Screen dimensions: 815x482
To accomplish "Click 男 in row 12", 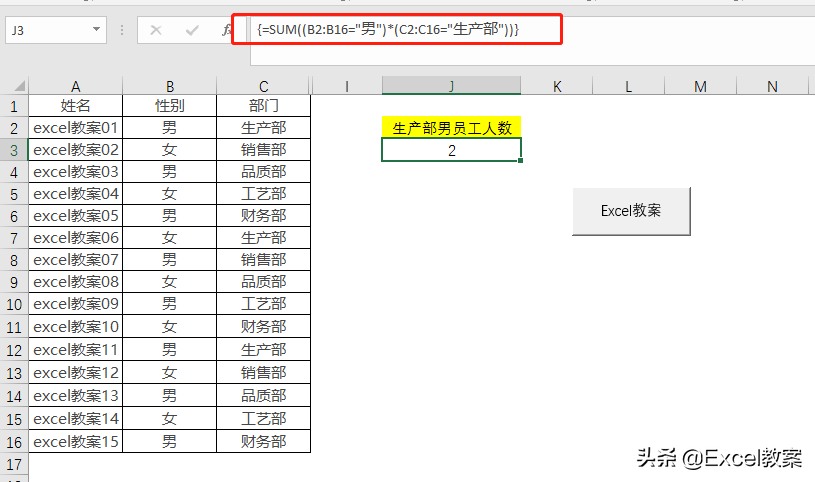I will [x=169, y=349].
